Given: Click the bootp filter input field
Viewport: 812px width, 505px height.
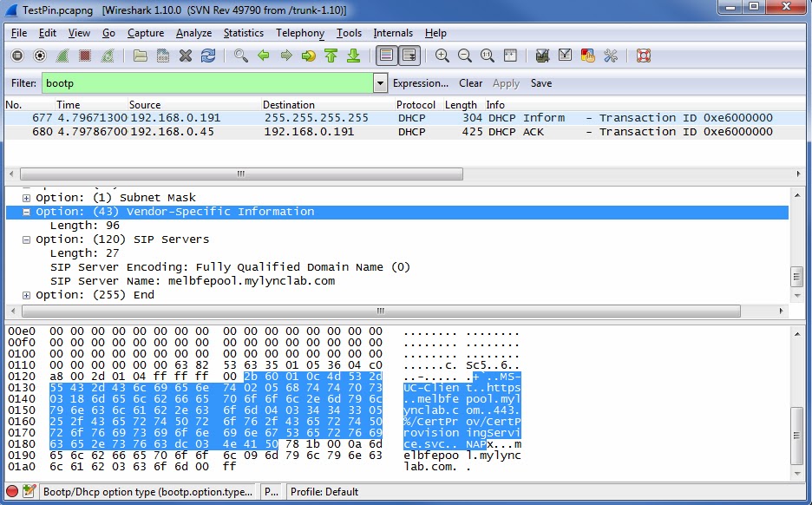Looking at the screenshot, I should 207,83.
